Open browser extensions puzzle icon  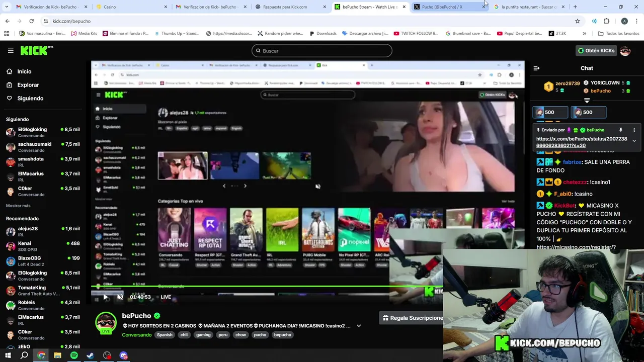606,21
